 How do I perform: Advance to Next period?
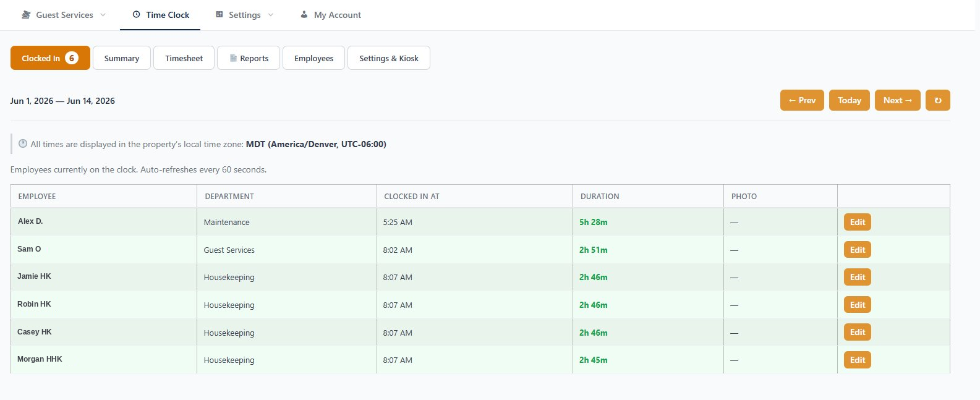pyautogui.click(x=898, y=100)
